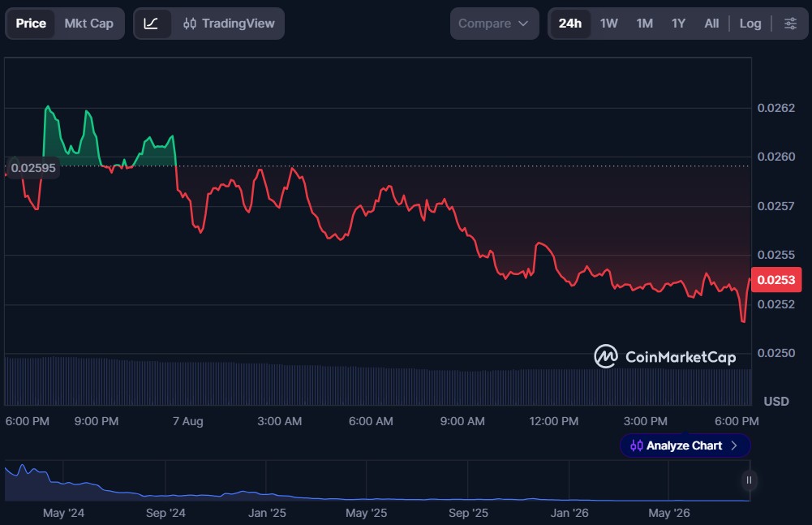Image resolution: width=812 pixels, height=525 pixels.
Task: Select the 1Y time range
Action: point(678,24)
